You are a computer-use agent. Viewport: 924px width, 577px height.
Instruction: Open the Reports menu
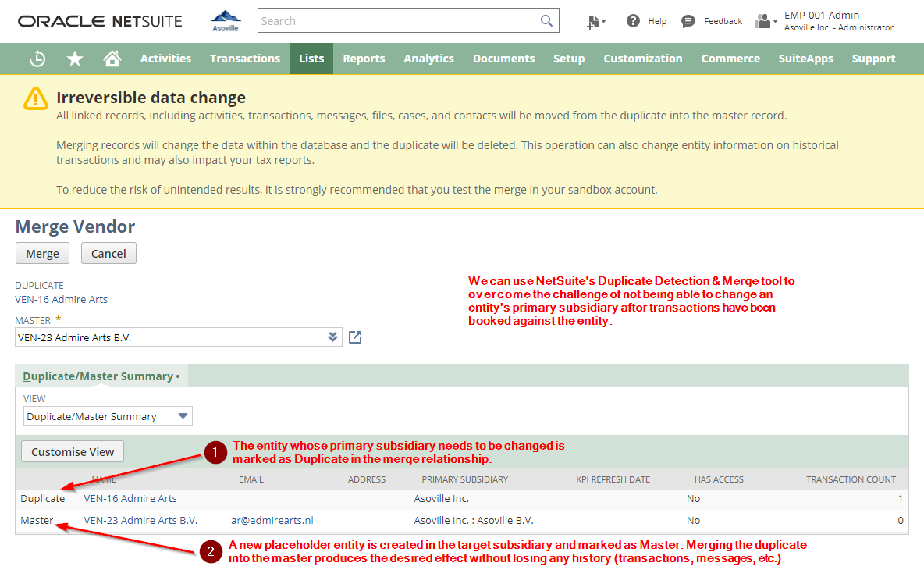364,59
